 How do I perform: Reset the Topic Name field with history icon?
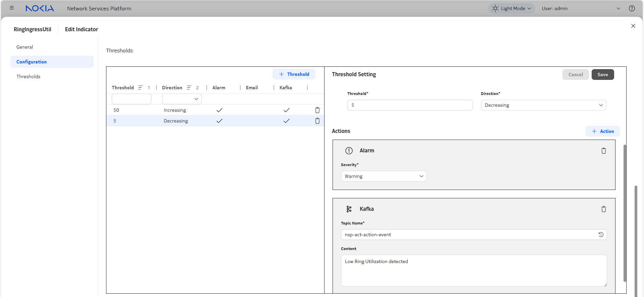[601, 235]
